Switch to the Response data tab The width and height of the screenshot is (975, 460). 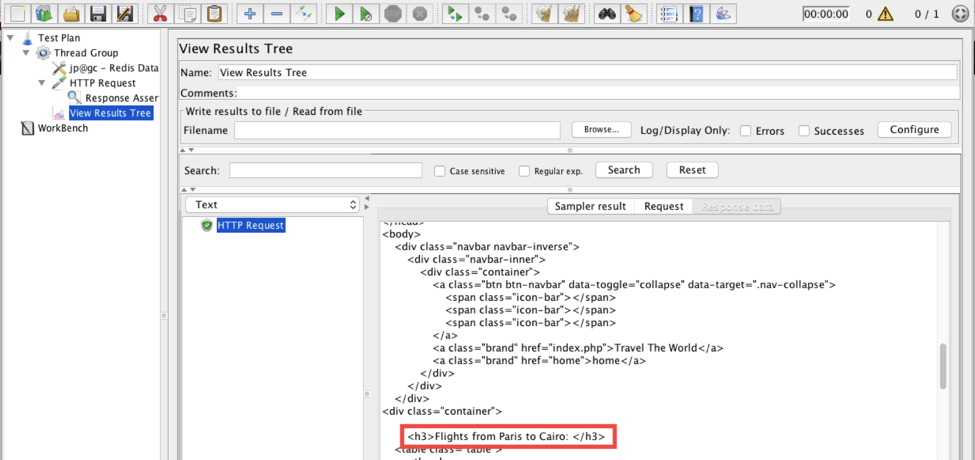(737, 206)
